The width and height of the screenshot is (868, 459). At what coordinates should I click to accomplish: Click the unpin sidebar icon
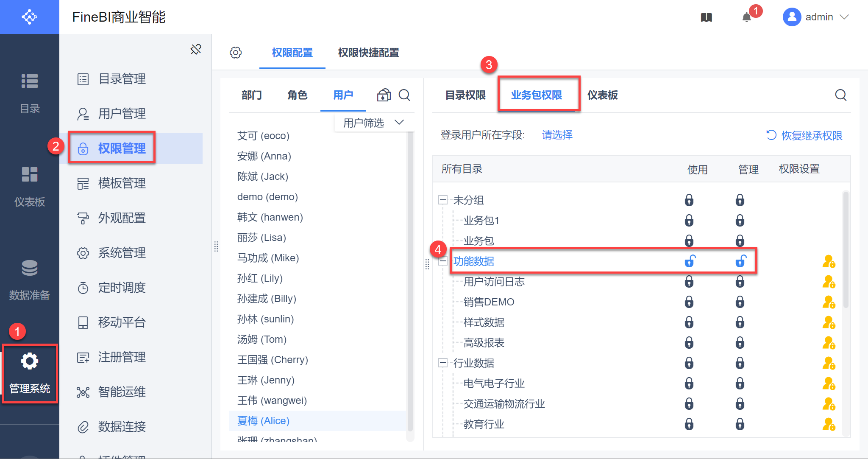tap(196, 50)
